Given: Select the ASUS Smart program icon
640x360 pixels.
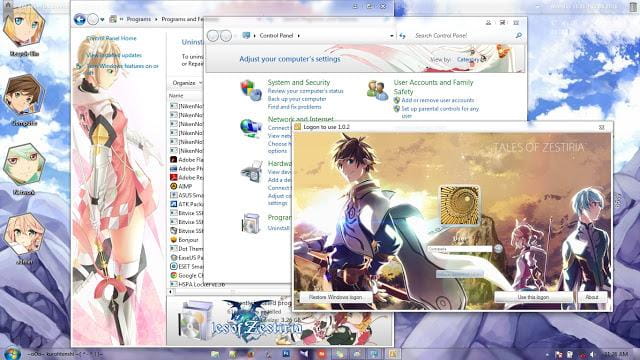Looking at the screenshot, I should tap(173, 195).
